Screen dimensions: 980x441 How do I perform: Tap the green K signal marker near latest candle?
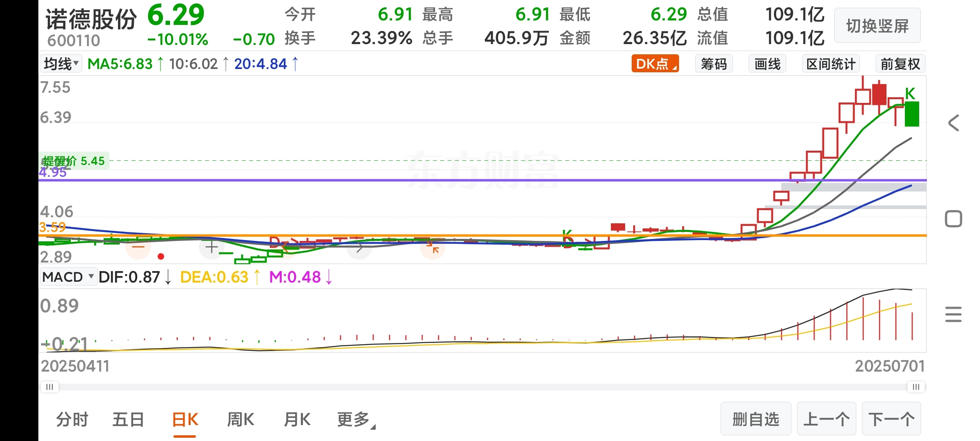pyautogui.click(x=910, y=94)
